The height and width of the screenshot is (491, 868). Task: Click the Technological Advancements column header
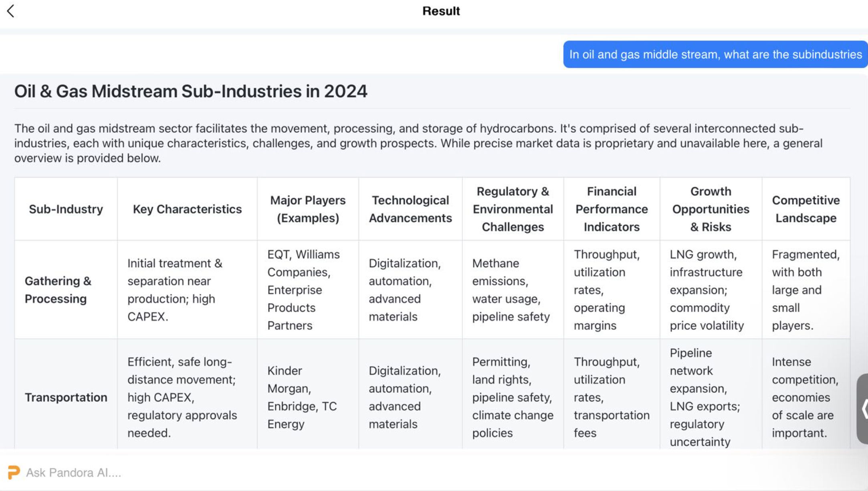pos(410,209)
